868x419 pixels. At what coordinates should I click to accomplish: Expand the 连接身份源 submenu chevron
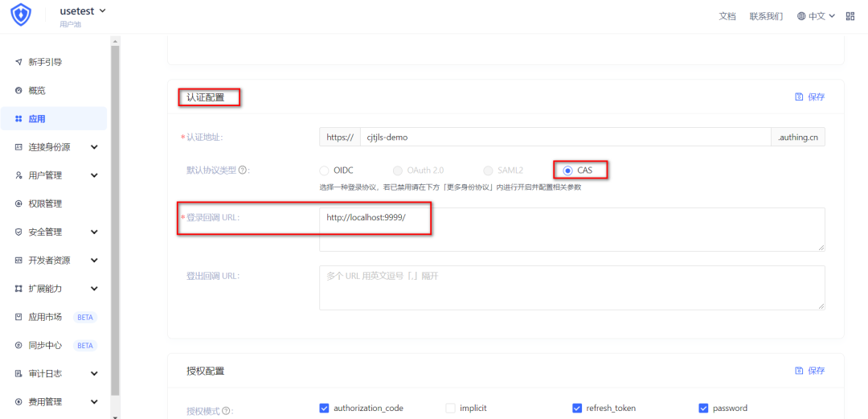[x=94, y=147]
